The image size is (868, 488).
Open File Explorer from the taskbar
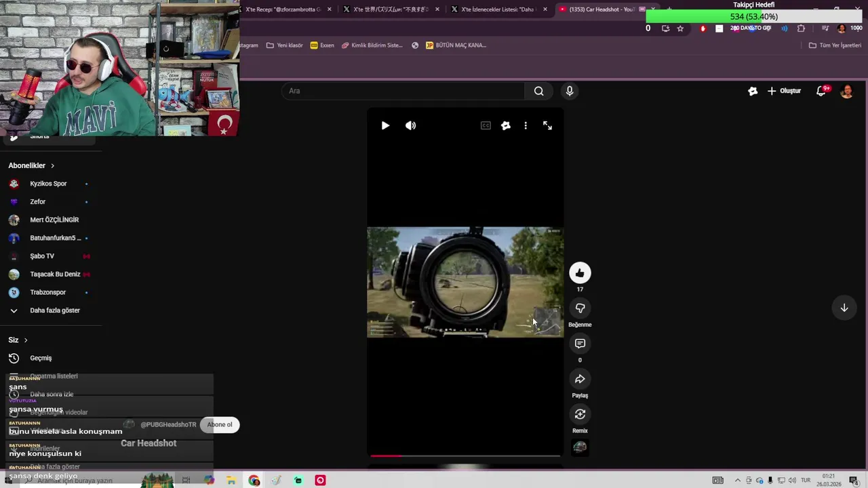click(231, 481)
